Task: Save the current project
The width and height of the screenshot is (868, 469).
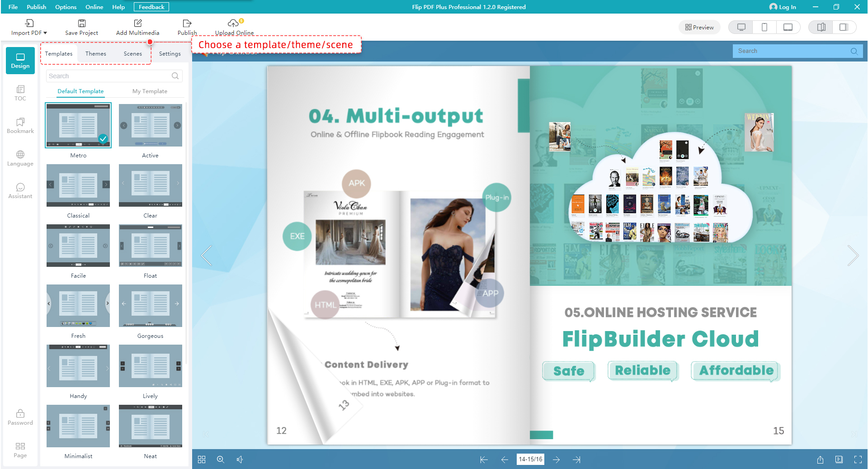Action: [x=81, y=26]
